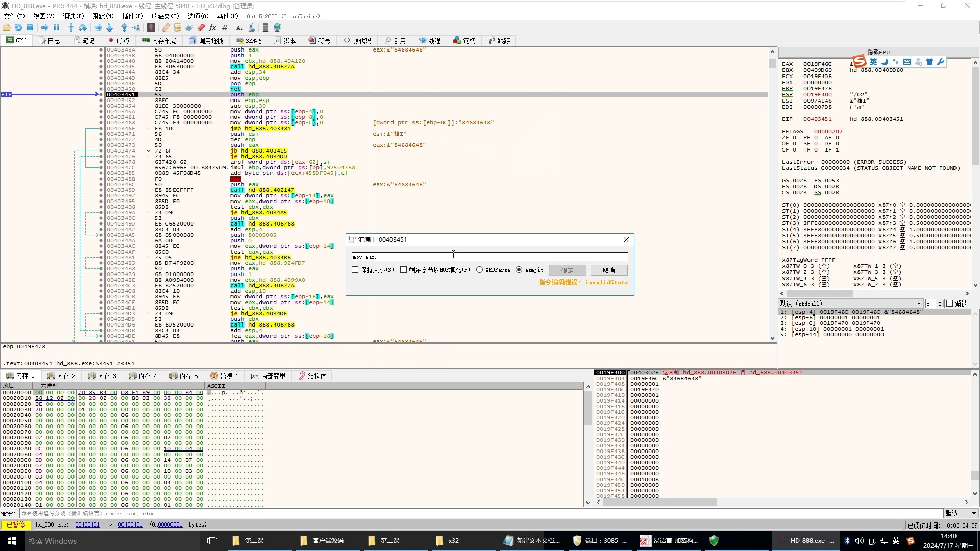Image resolution: width=980 pixels, height=551 pixels.
Task: Toggle the 剩余字节以NOP填充 checkbox
Action: (x=404, y=270)
